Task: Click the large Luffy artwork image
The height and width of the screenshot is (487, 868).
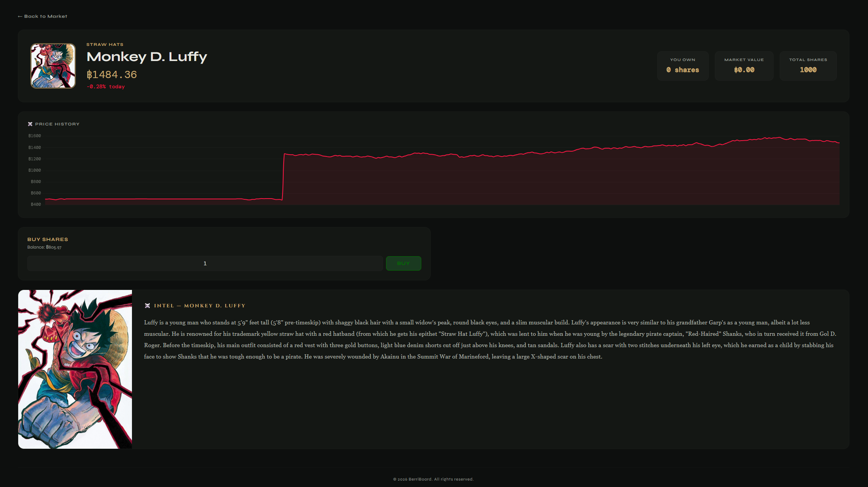Action: (x=75, y=369)
